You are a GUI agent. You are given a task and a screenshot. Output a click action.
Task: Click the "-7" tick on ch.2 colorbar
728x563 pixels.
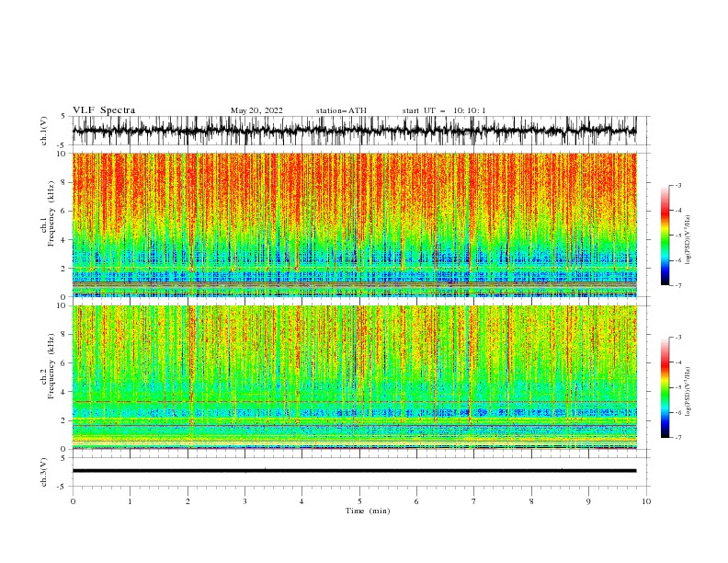click(x=678, y=437)
